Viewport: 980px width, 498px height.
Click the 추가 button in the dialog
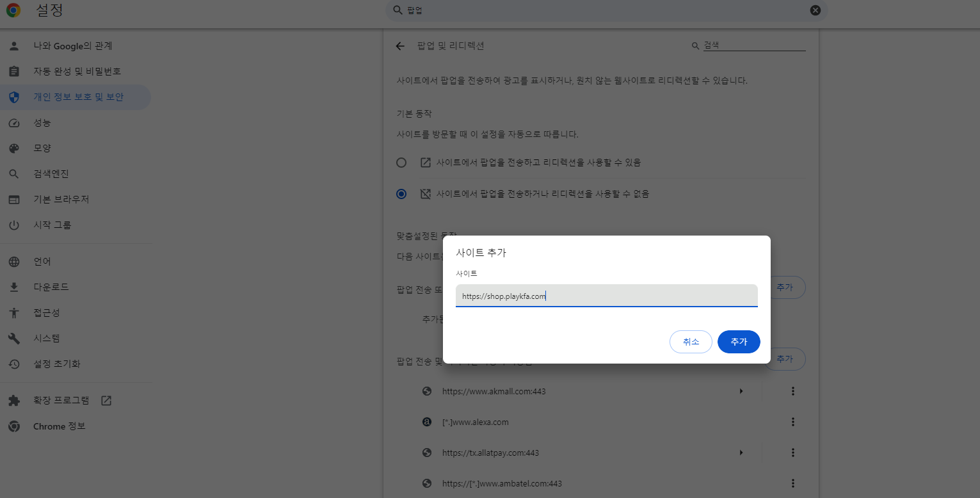[739, 341]
